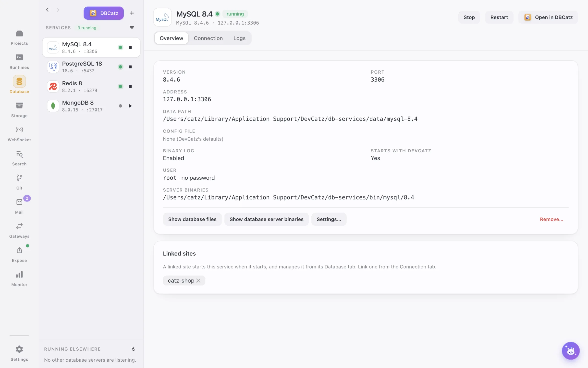Viewport: 588px width, 368px height.
Task: Click Show database server binaries
Action: coord(267,219)
